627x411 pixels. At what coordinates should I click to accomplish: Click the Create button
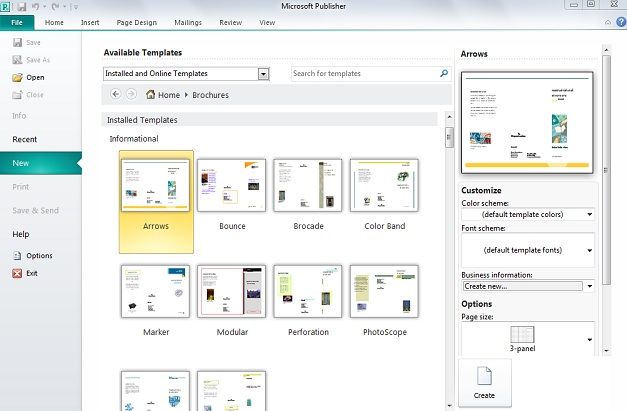[x=485, y=383]
